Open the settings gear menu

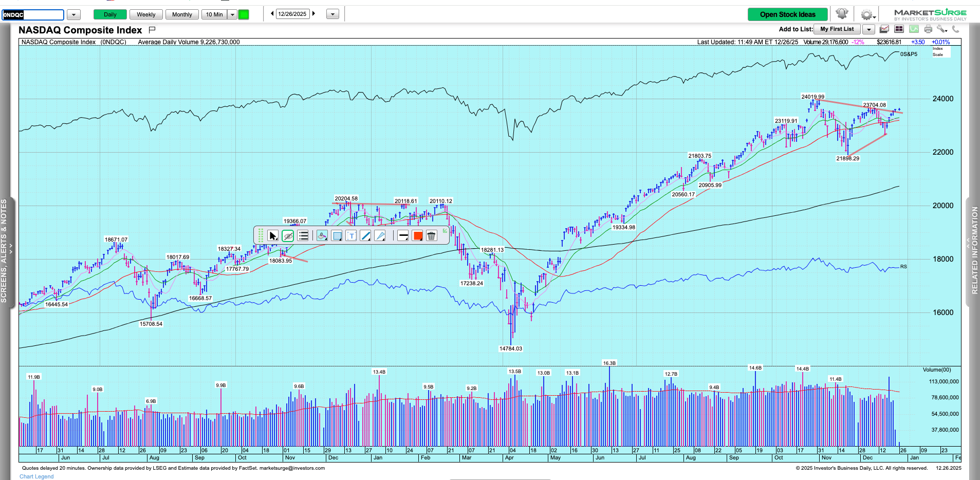coord(867,14)
